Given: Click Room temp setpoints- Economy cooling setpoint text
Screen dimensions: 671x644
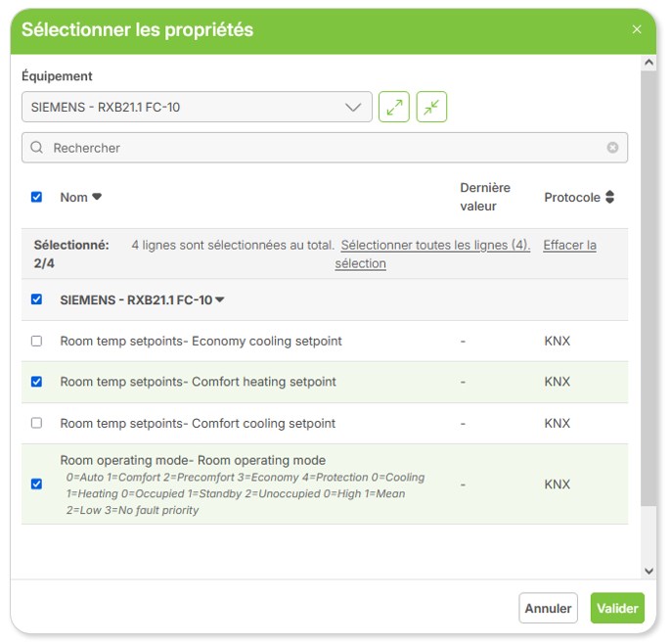Looking at the screenshot, I should (201, 342).
